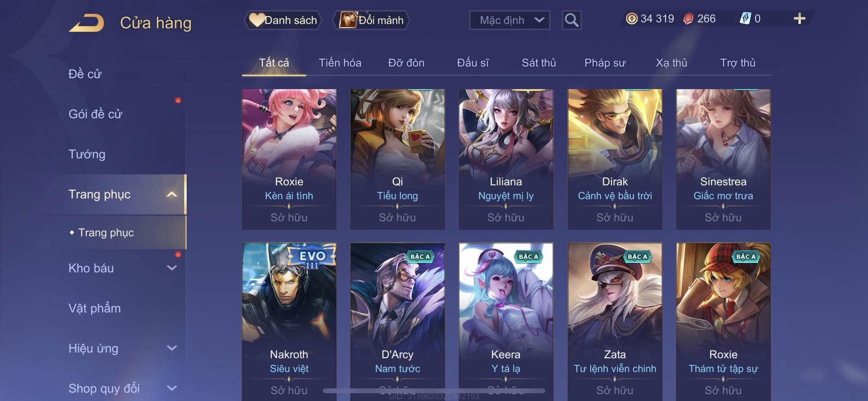Open Tướng in the sidebar

[87, 154]
